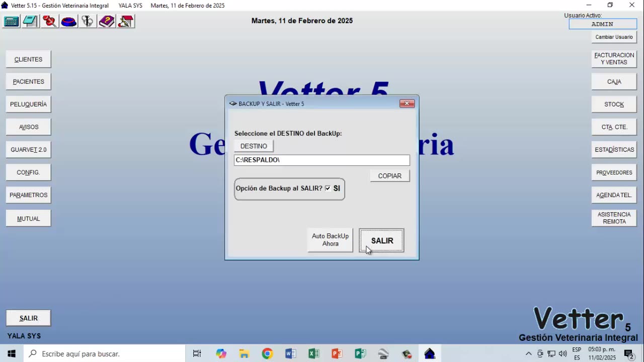Screen dimensions: 644x362
Task: Click the gray caduceus toolbar icon
Action: (x=88, y=21)
